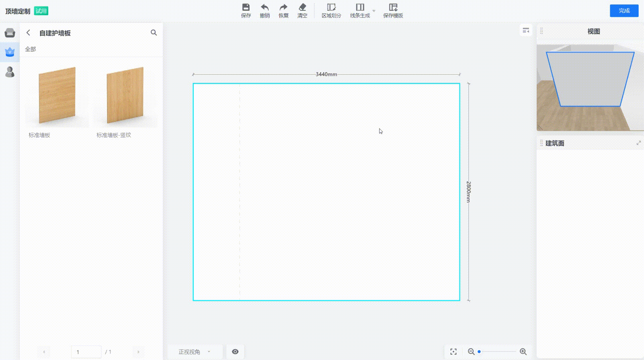The height and width of the screenshot is (360, 644).
Task: Click the 完成 button
Action: pos(624,11)
